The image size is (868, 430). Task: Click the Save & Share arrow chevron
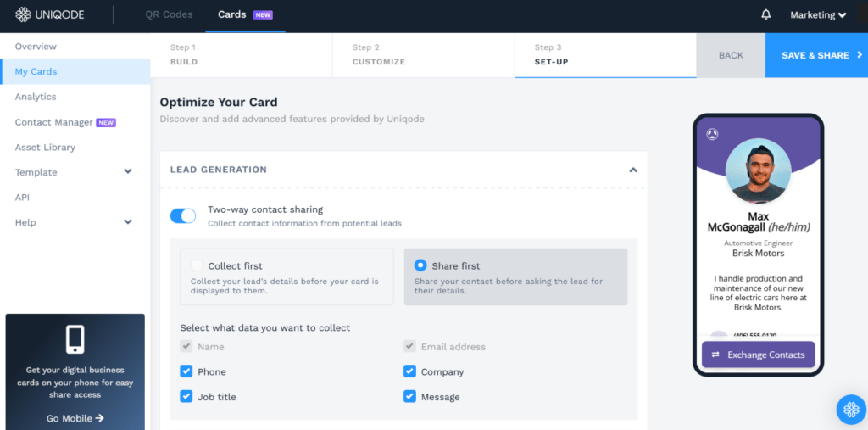coord(860,55)
